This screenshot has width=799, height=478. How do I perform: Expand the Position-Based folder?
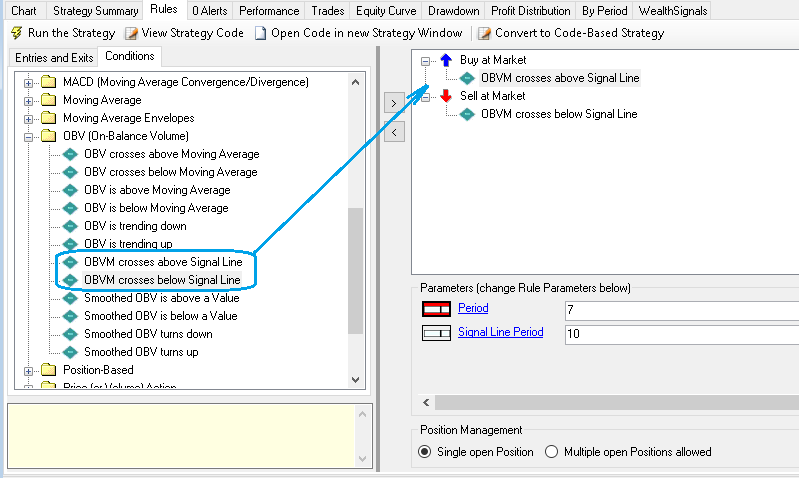[x=30, y=370]
